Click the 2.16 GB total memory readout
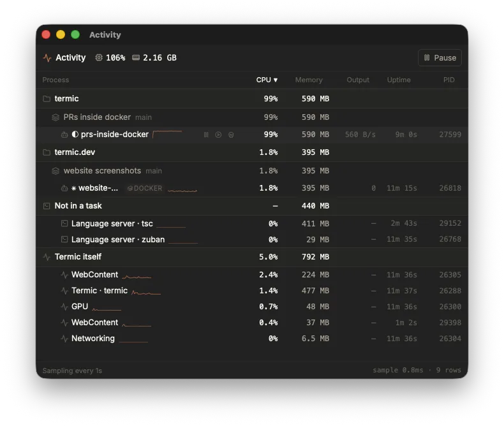This screenshot has height=426, width=504. [x=159, y=58]
